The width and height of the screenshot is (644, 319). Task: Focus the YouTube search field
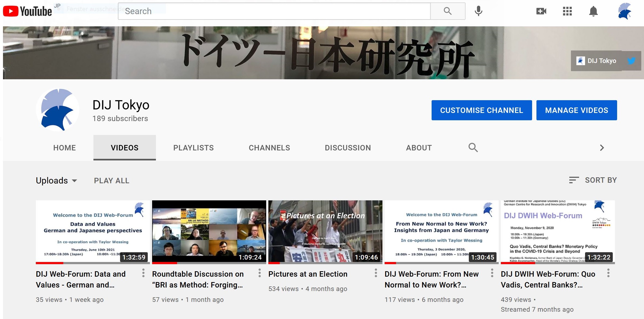click(x=274, y=11)
